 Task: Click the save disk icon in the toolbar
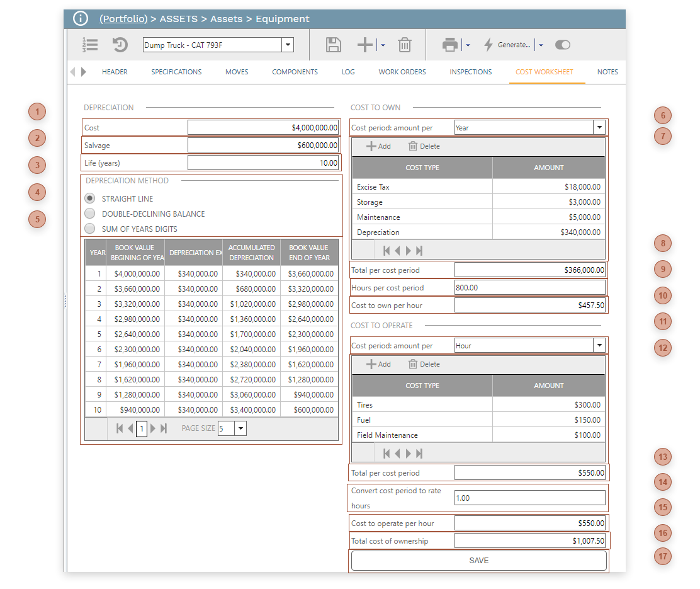pyautogui.click(x=333, y=45)
